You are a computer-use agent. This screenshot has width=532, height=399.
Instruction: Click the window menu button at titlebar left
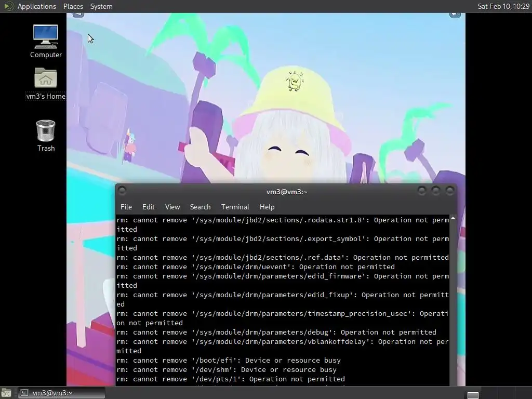click(x=122, y=191)
